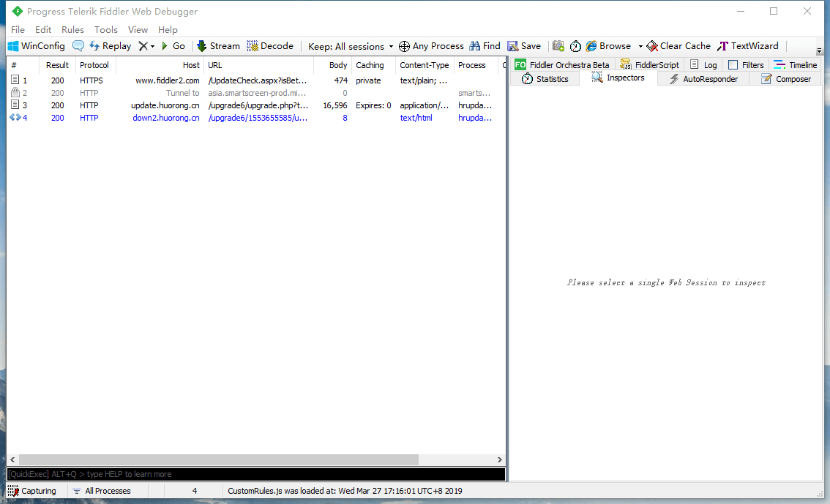Click the arrows icon of session 4

pos(15,118)
